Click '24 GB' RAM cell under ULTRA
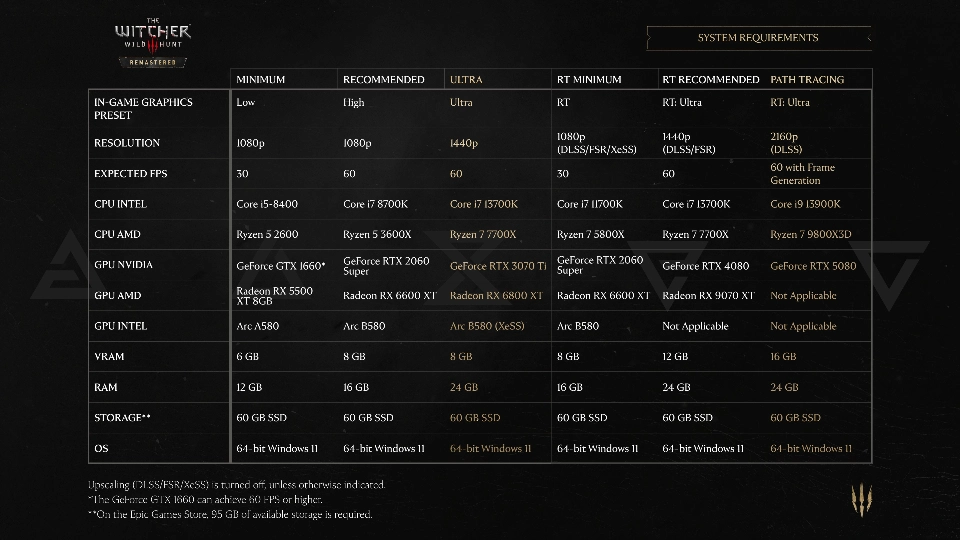960x540 pixels. click(463, 387)
